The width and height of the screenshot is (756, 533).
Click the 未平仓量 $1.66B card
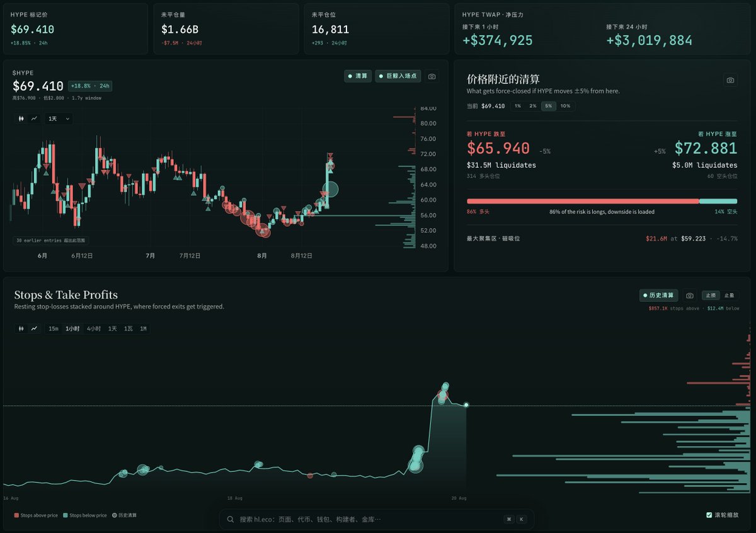226,28
